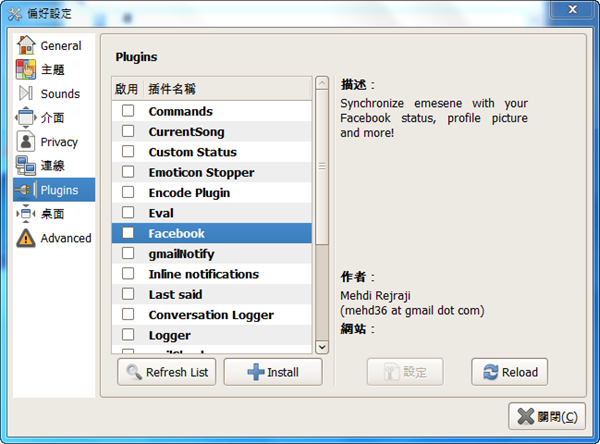Click the General house icon in sidebar
This screenshot has height=444, width=600.
tap(26, 45)
